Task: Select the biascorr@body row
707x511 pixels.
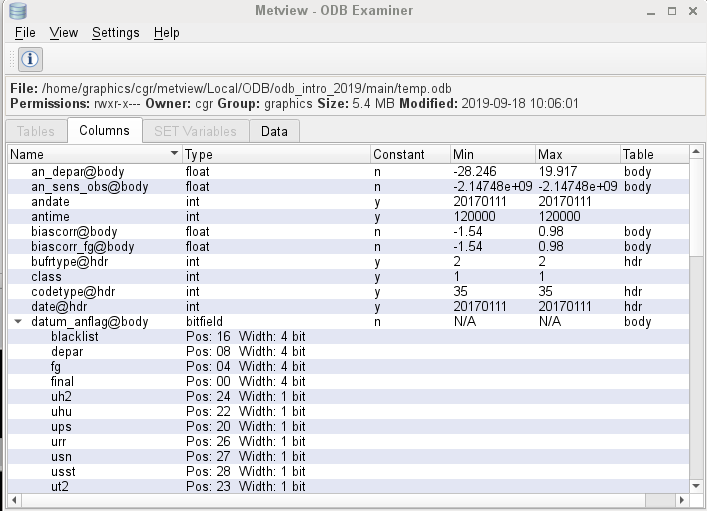Action: pos(348,231)
